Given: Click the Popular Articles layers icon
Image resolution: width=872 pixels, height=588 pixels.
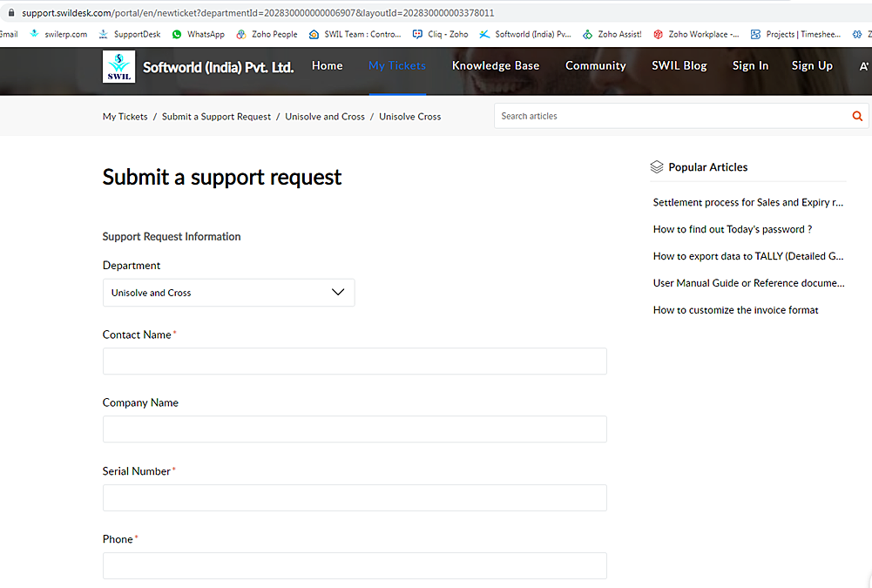Looking at the screenshot, I should [x=657, y=167].
